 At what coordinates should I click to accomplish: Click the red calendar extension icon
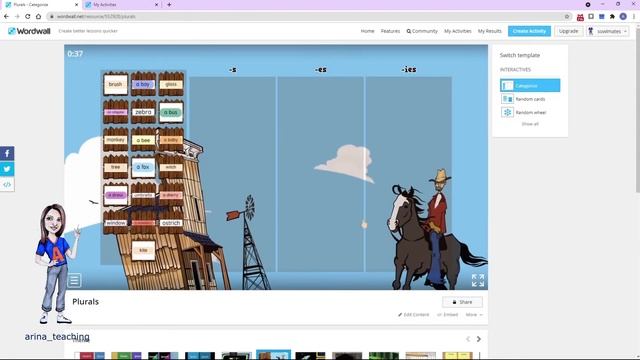pyautogui.click(x=580, y=17)
